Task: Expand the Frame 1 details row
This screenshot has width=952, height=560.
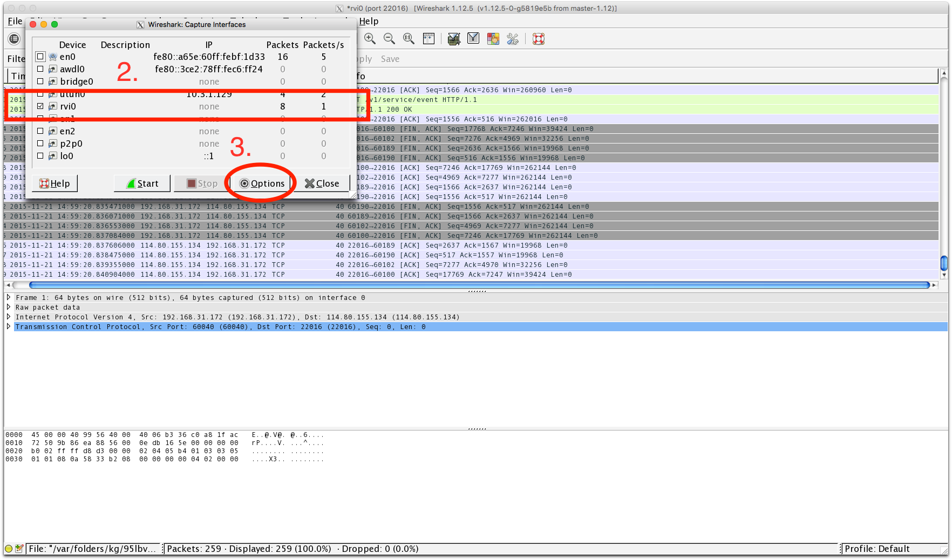Action: pos(9,298)
